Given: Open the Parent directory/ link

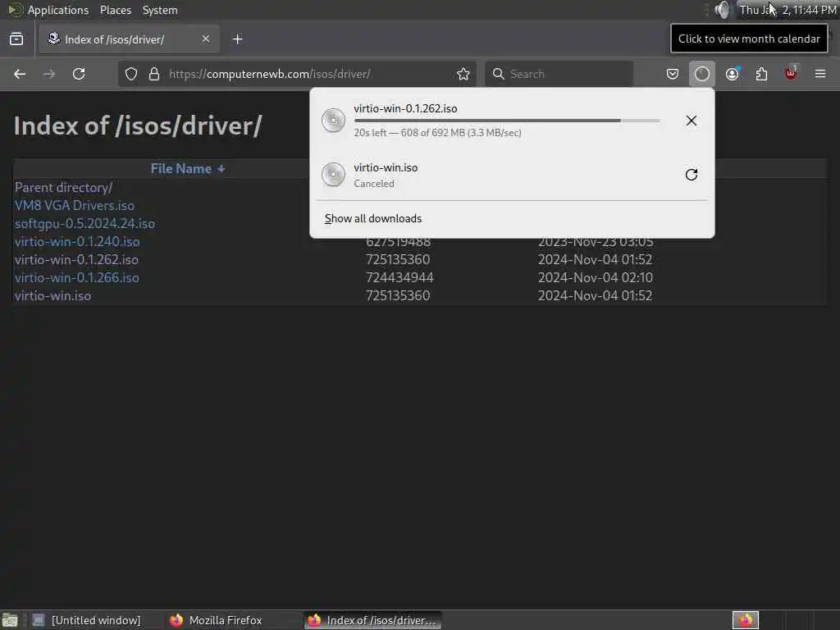Looking at the screenshot, I should pyautogui.click(x=63, y=188).
